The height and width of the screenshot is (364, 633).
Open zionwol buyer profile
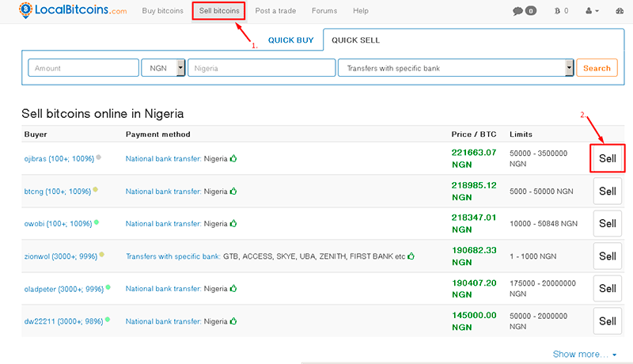(61, 256)
